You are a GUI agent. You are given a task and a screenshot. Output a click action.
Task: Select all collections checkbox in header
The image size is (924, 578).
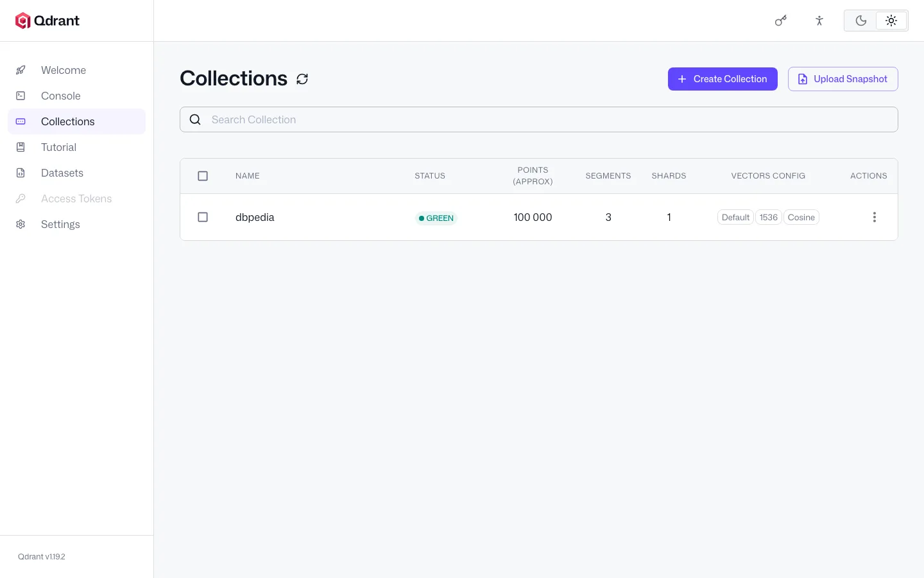(x=203, y=176)
